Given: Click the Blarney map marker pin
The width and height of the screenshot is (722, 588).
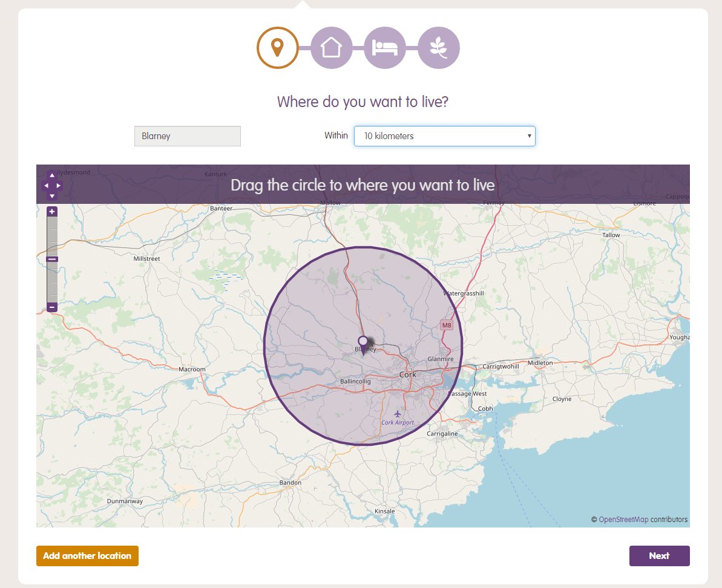Looking at the screenshot, I should click(363, 342).
